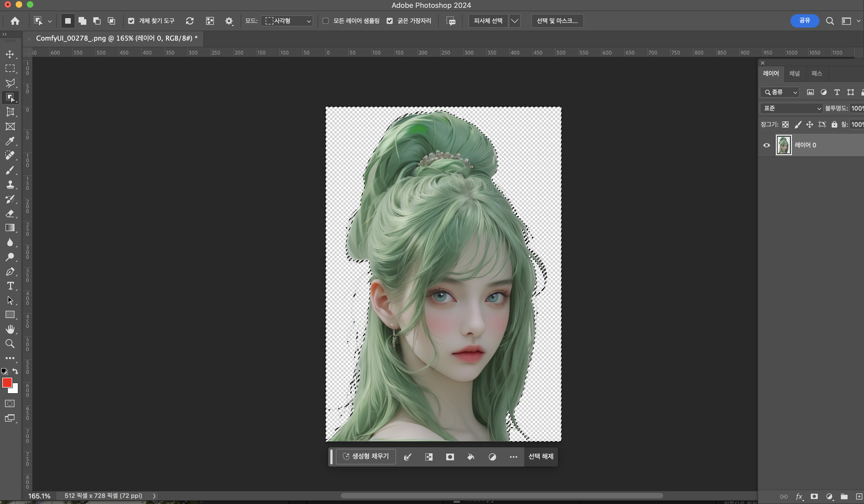Select the Clone Stamp tool
This screenshot has height=504, width=864.
click(10, 185)
